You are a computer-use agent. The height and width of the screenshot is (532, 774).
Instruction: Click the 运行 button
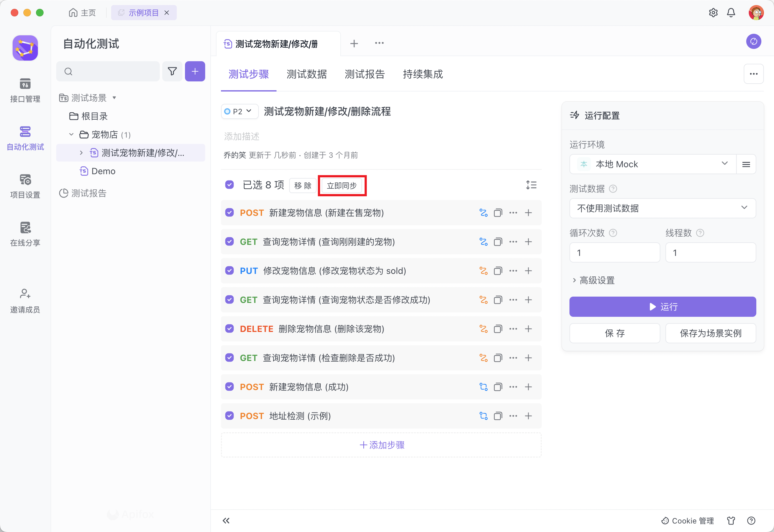point(662,307)
